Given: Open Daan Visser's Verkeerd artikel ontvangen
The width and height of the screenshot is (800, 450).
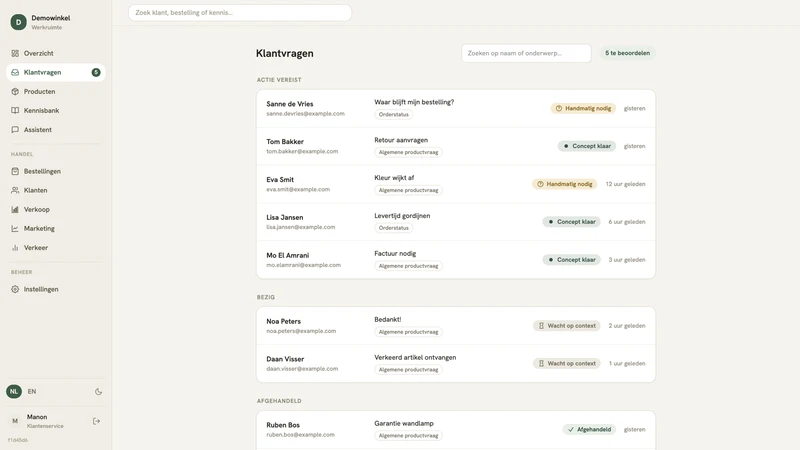Looking at the screenshot, I should [456, 363].
